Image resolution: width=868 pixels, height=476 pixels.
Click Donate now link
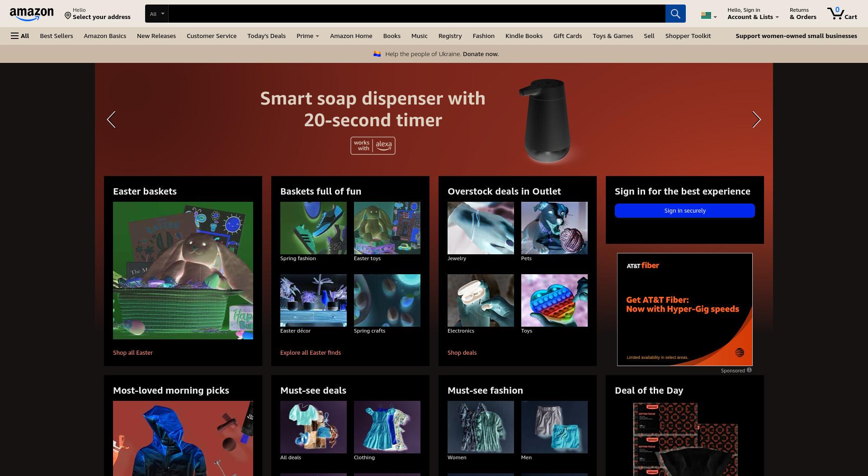coord(481,54)
